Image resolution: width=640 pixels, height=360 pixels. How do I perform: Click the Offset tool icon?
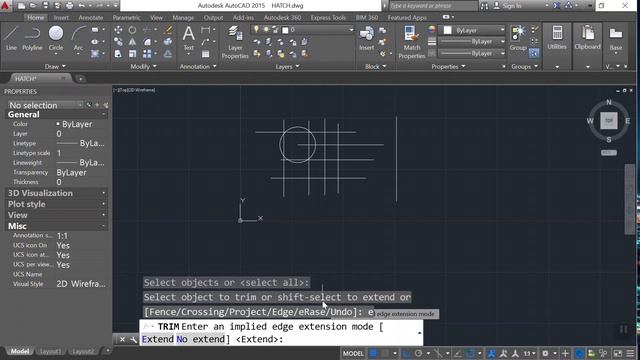pyautogui.click(x=168, y=53)
